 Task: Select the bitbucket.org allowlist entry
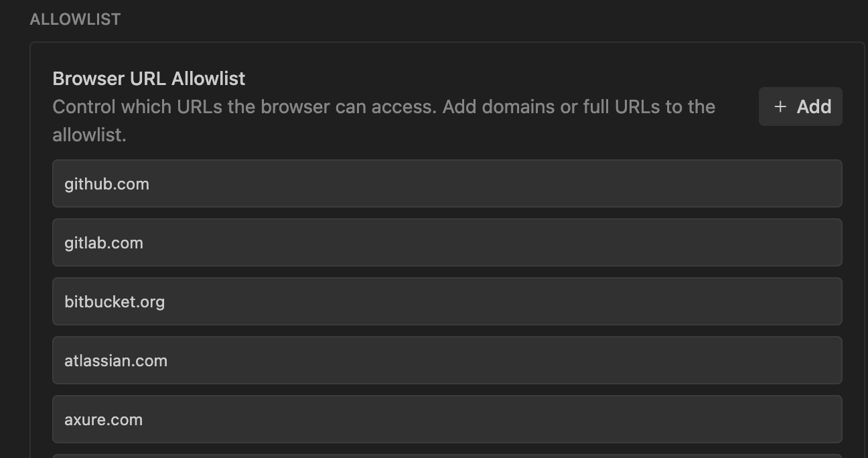447,301
